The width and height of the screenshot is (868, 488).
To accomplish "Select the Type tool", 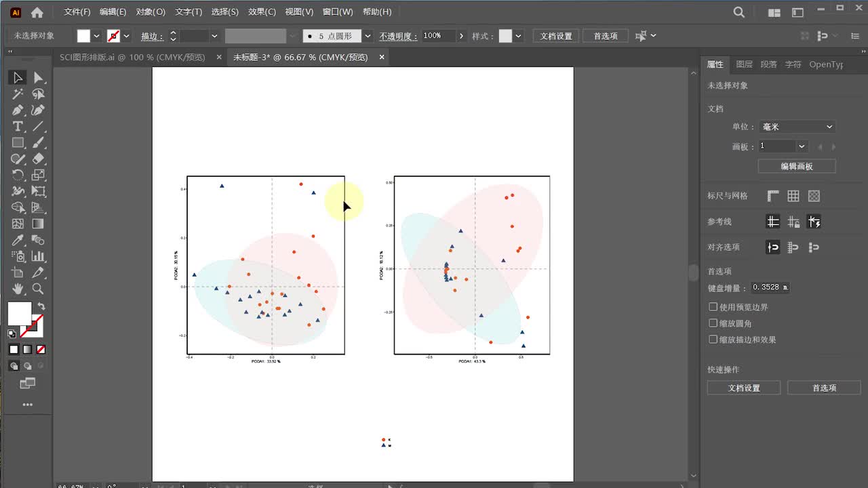I will [18, 127].
